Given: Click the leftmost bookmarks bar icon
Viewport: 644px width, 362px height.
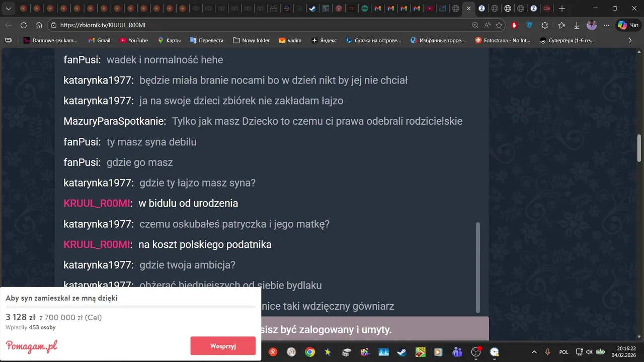Looking at the screenshot, I should point(8,40).
